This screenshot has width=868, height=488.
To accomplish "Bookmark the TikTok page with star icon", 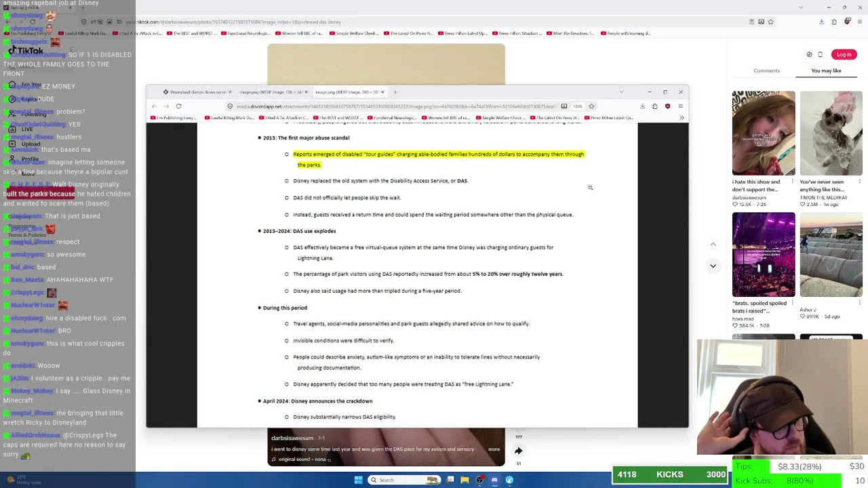I will 770,22.
